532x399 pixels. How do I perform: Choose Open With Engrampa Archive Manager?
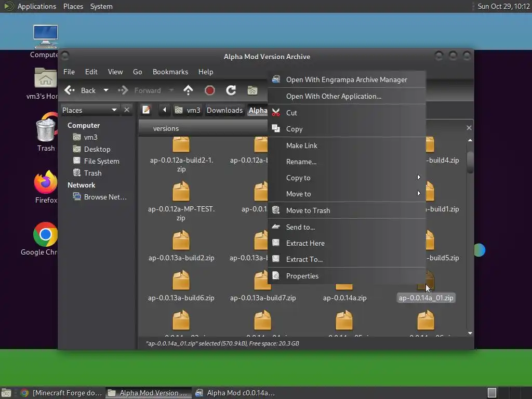(347, 79)
